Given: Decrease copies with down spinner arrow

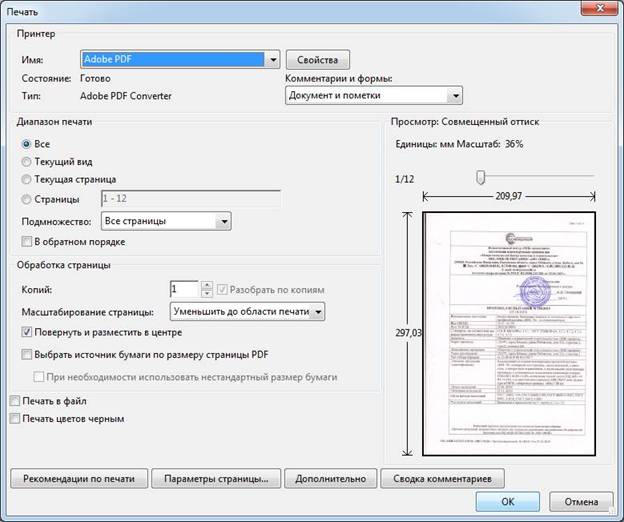Looking at the screenshot, I should (x=207, y=294).
